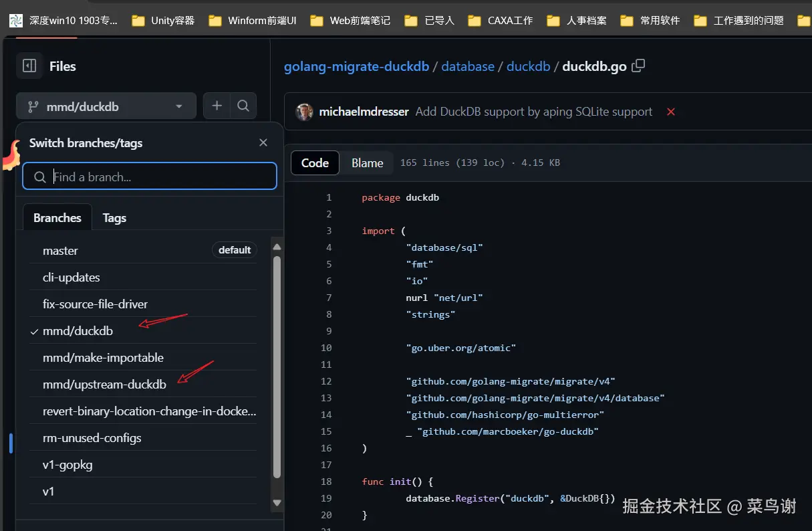Open michaelmdresser's avatar
This screenshot has height=531, width=812.
305,112
